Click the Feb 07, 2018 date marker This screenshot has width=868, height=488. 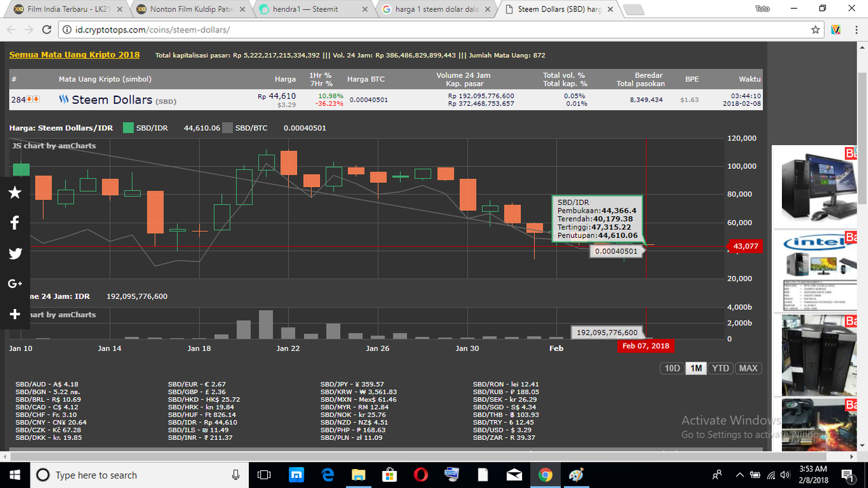click(x=646, y=346)
